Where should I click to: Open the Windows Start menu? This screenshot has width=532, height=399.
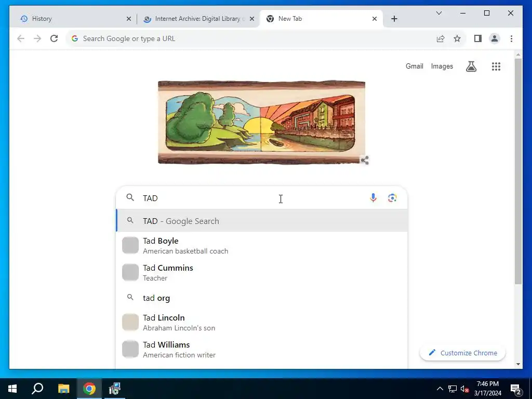(12, 389)
